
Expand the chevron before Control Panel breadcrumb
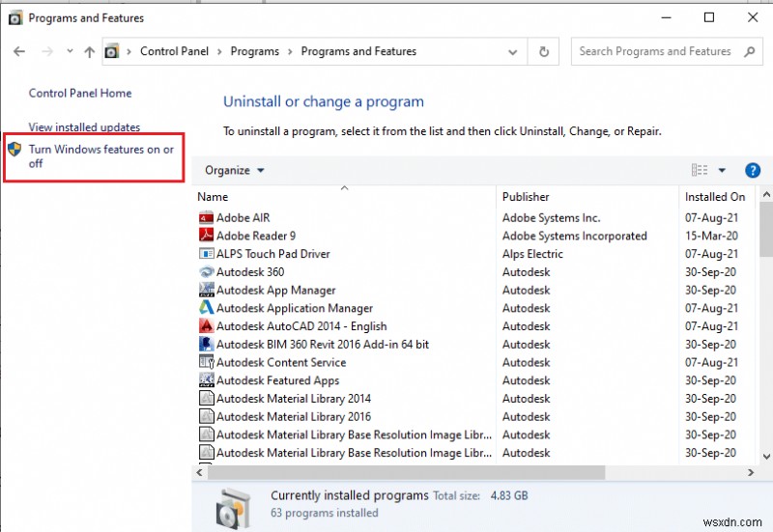pos(129,52)
